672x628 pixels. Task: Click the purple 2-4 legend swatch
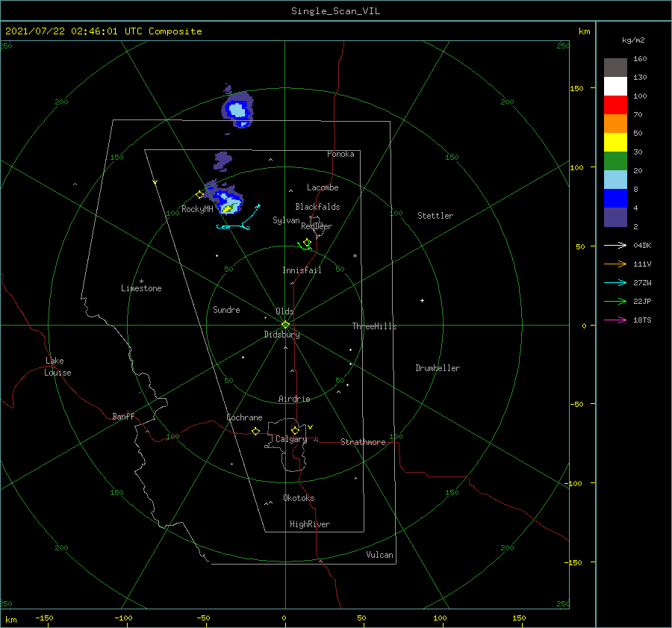point(615,217)
